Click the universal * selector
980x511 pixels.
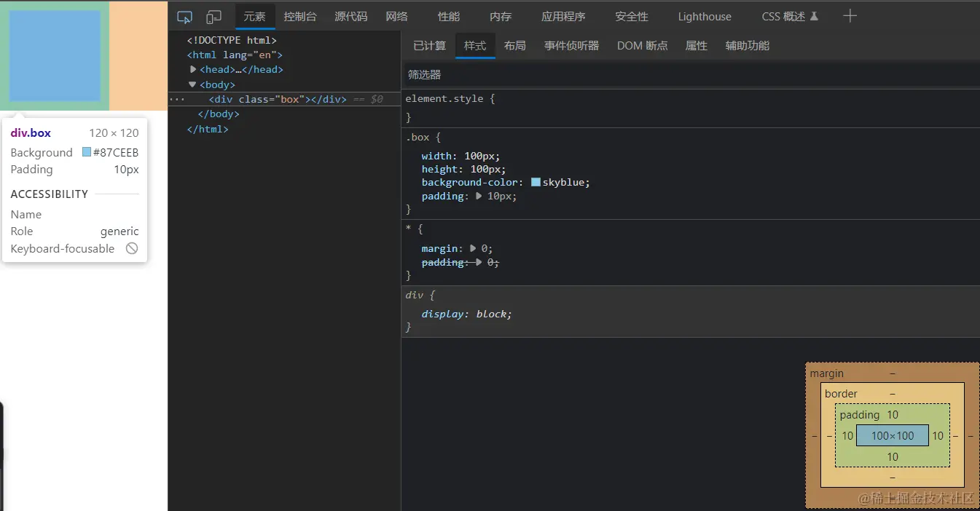point(409,229)
